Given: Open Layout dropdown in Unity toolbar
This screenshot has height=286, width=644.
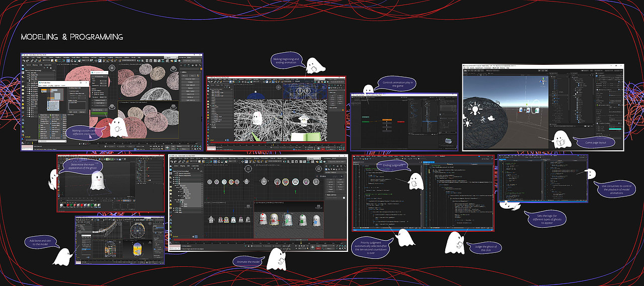Looking at the screenshot, I should pyautogui.click(x=618, y=71).
